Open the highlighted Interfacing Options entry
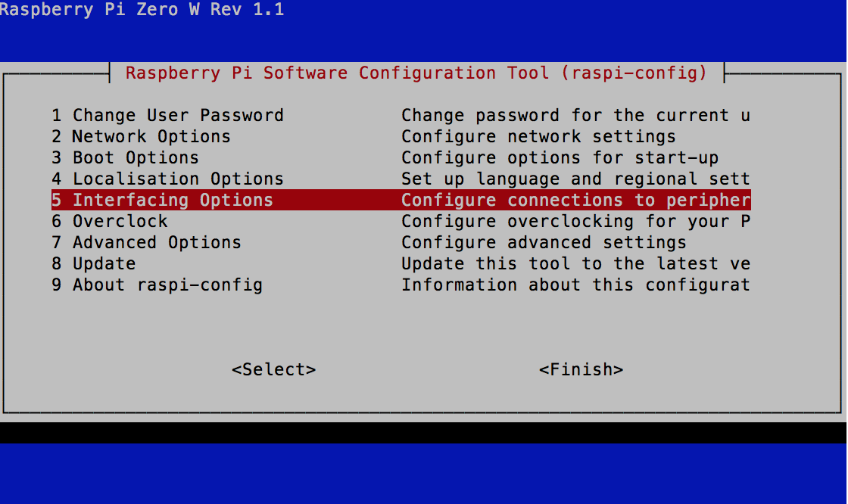The height and width of the screenshot is (504, 848). pyautogui.click(x=172, y=200)
